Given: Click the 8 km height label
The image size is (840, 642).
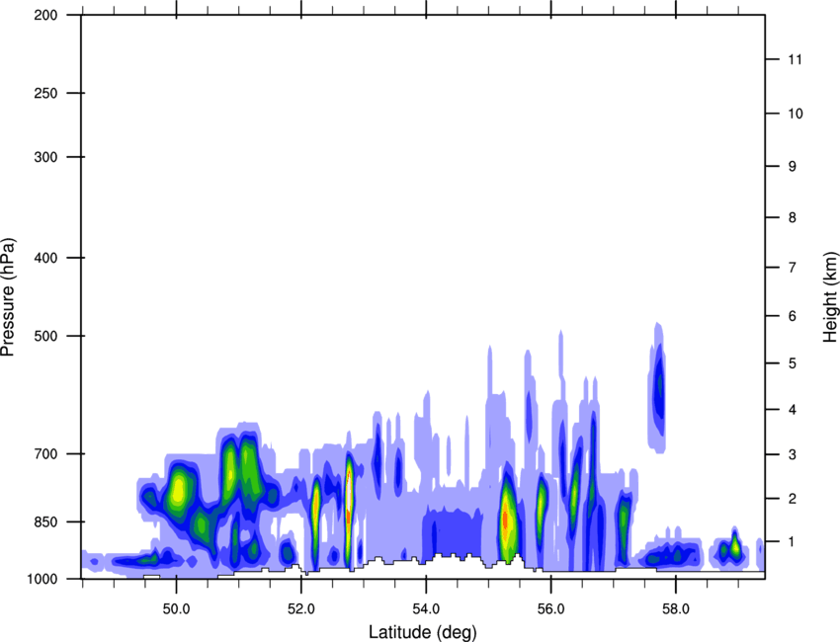Looking at the screenshot, I should point(793,217).
